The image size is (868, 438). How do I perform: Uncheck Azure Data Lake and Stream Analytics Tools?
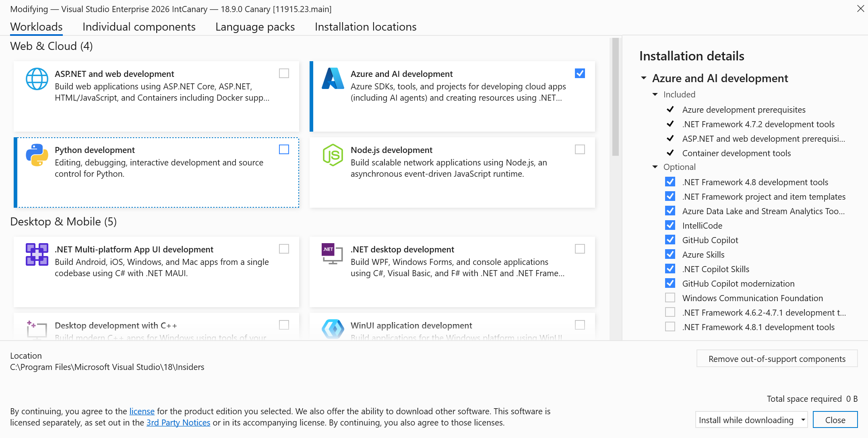click(670, 211)
